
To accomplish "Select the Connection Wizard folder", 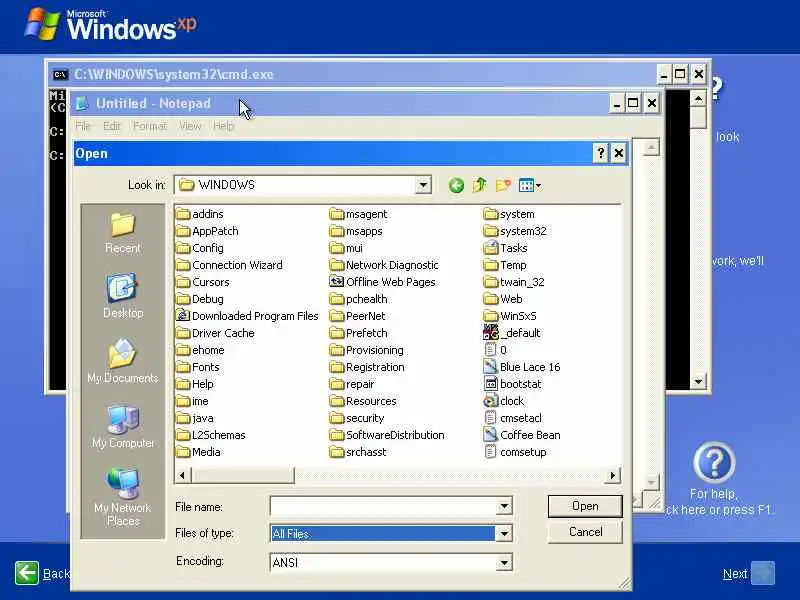I will pyautogui.click(x=229, y=265).
